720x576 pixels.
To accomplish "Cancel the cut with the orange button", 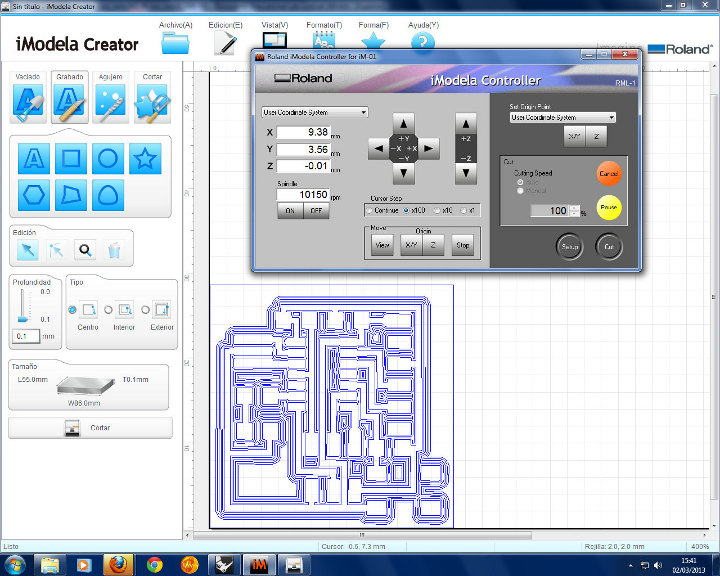I will click(609, 174).
